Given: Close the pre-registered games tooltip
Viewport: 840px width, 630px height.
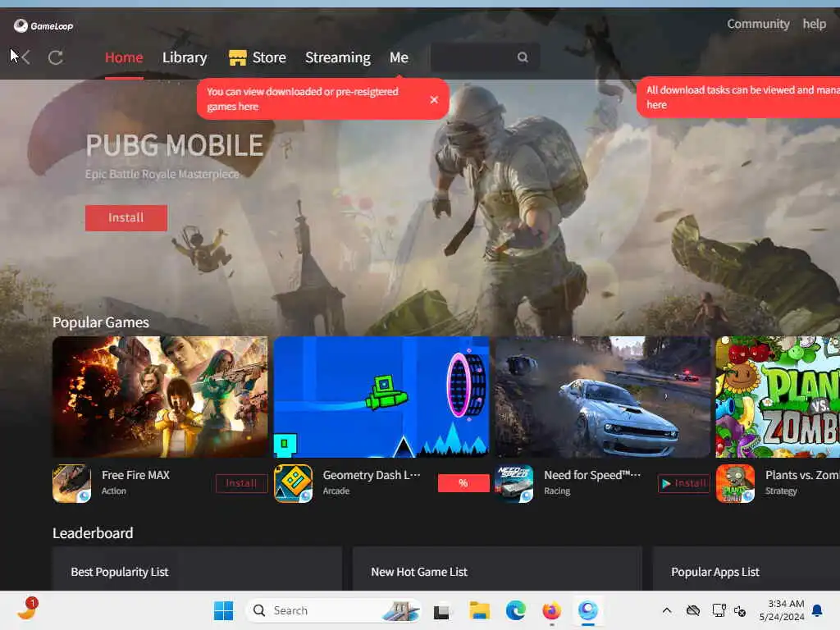Looking at the screenshot, I should (434, 99).
